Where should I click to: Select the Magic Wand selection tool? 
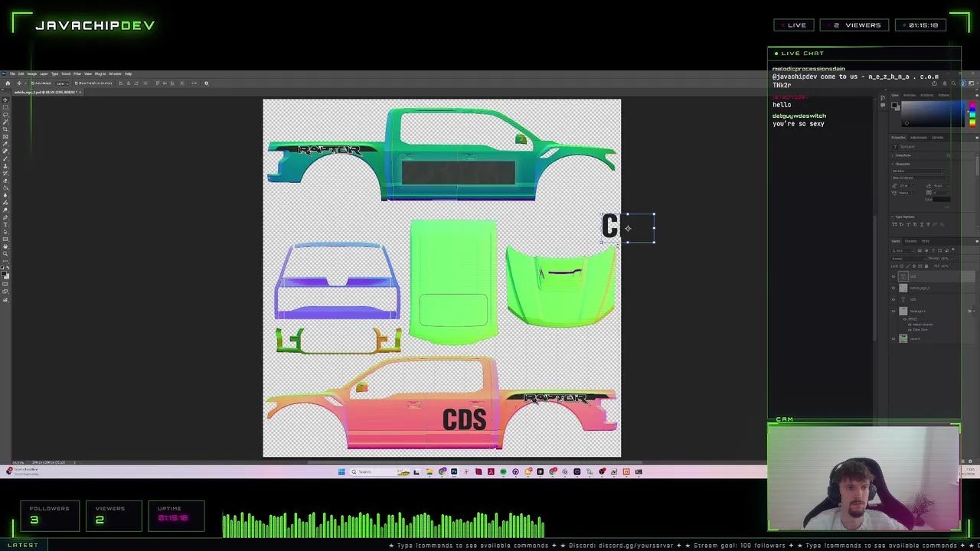point(5,122)
